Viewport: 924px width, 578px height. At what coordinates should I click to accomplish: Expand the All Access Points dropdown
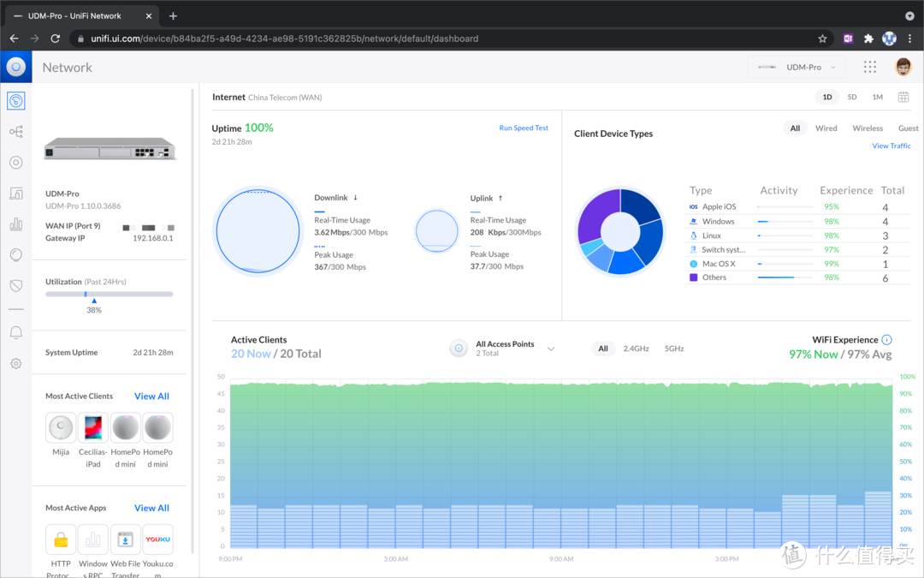551,349
